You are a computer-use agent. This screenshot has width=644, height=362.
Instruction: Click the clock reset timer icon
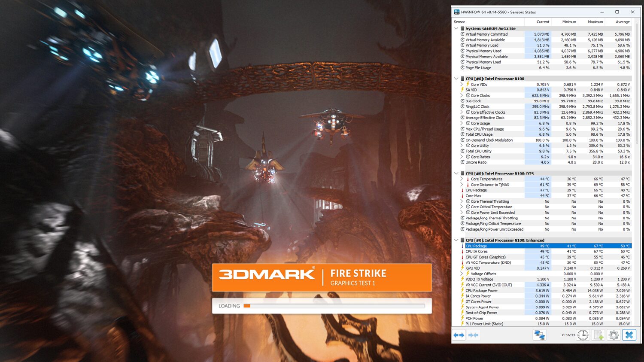(x=583, y=335)
